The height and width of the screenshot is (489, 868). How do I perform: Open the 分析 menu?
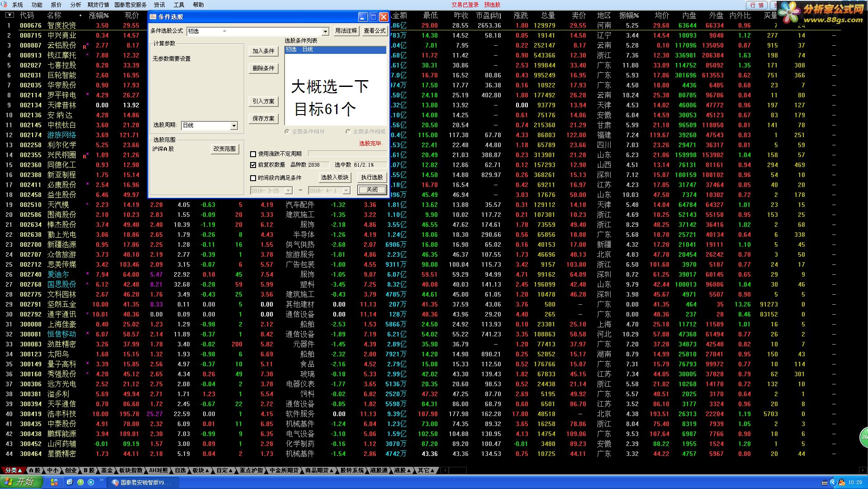pyautogui.click(x=76, y=5)
